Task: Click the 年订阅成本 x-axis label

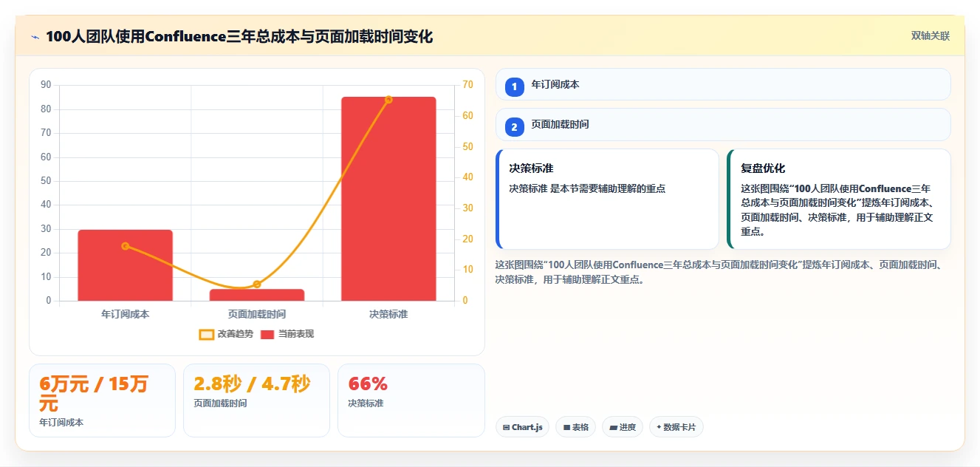Action: 126,314
